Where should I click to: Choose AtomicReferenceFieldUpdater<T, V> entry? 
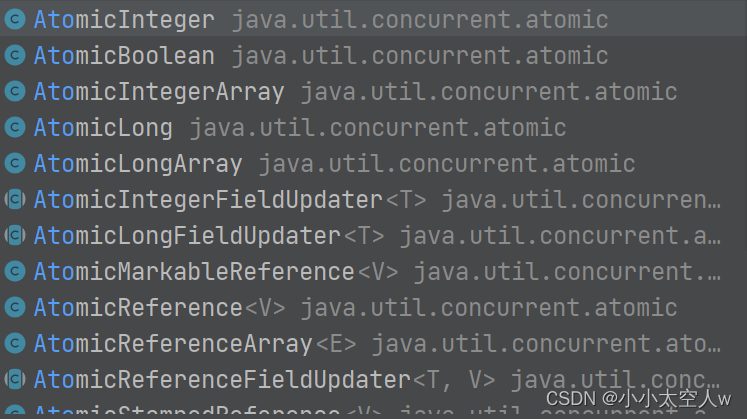pos(374,379)
